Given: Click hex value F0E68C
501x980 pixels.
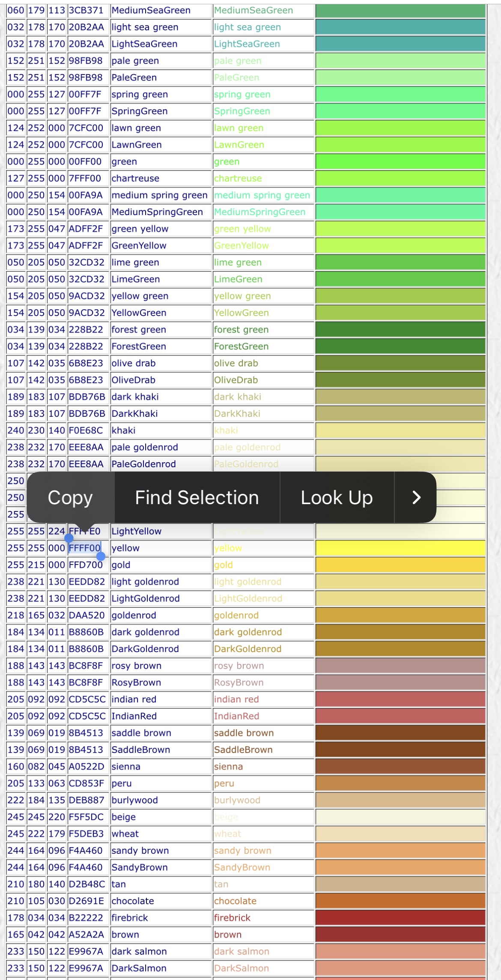Looking at the screenshot, I should tap(86, 430).
